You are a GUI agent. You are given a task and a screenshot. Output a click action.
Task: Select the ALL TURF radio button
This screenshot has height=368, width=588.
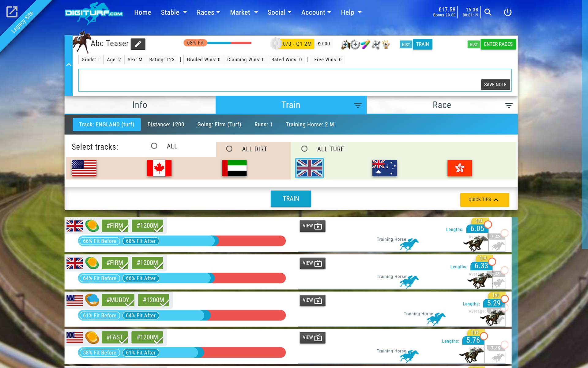(x=304, y=149)
